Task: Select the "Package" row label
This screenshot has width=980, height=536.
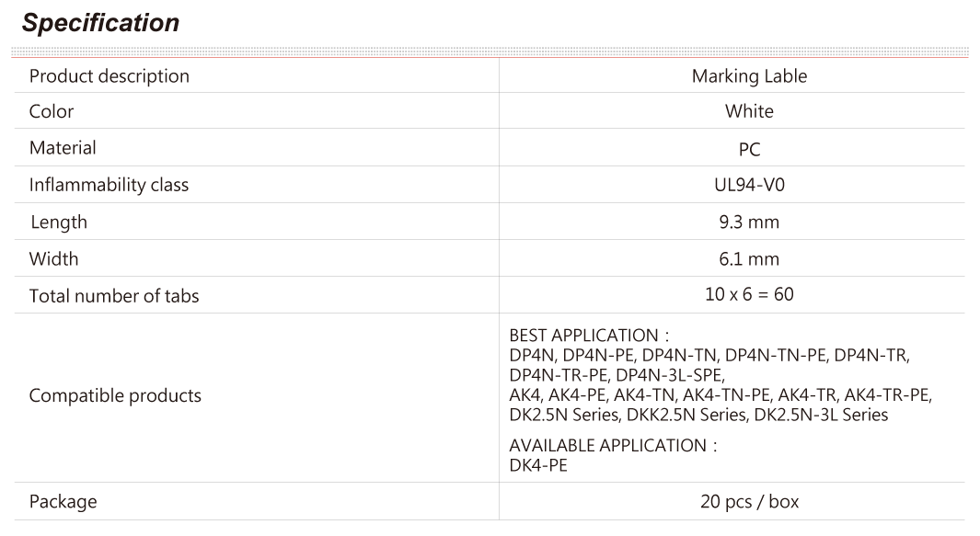Action: point(63,502)
